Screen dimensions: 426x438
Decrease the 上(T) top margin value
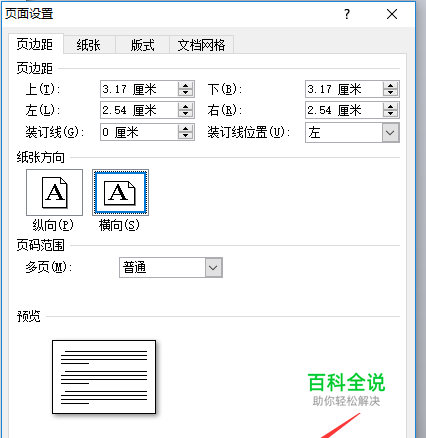pos(186,93)
